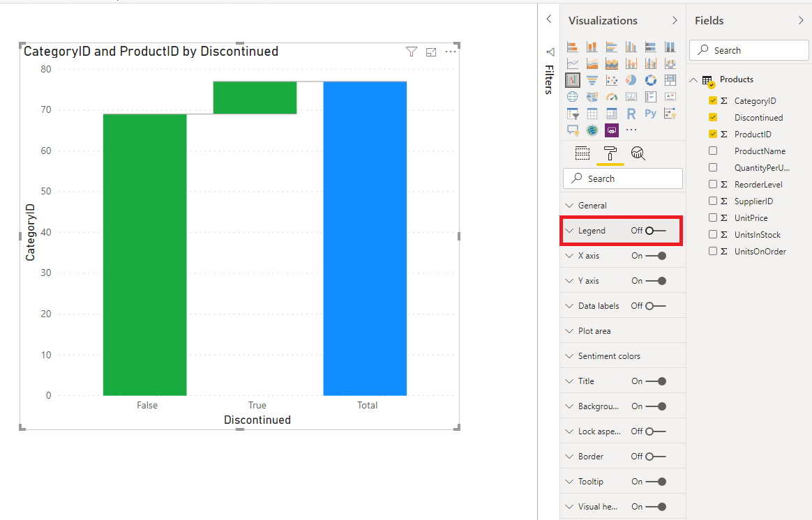Click the filter funnel icon on the chart
This screenshot has width=812, height=520.
pos(411,52)
